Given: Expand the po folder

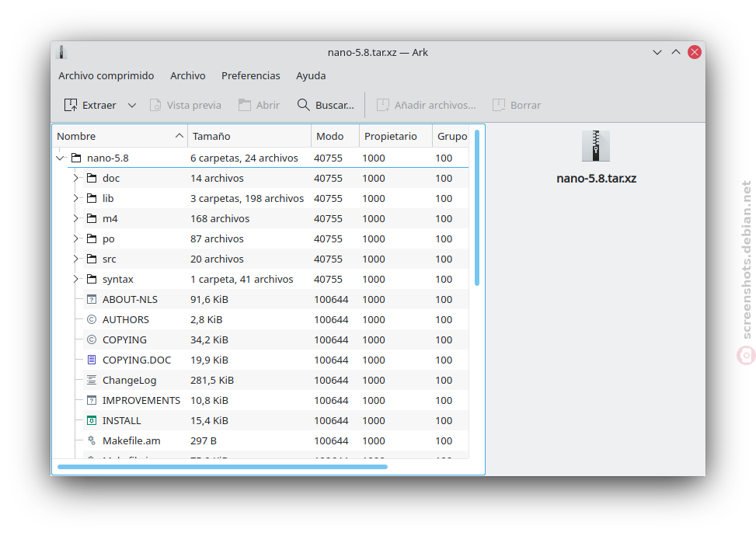Looking at the screenshot, I should tap(75, 239).
